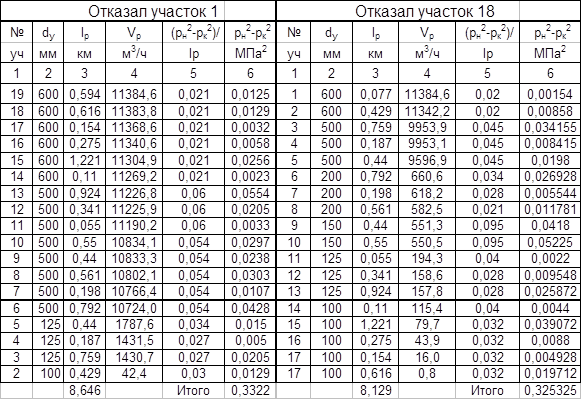Click the flow cell 660,6
The width and height of the screenshot is (582, 400).
pos(427,177)
